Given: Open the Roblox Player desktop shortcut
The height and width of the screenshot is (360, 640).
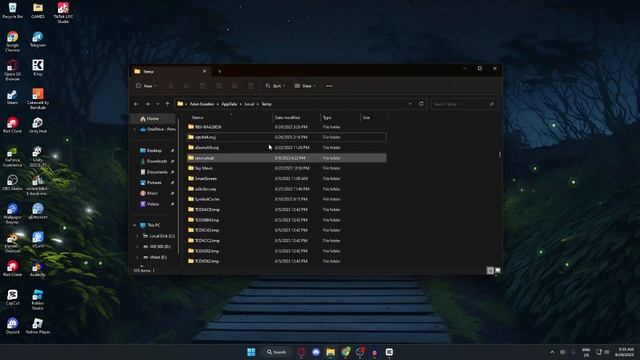Looking at the screenshot, I should (x=38, y=326).
